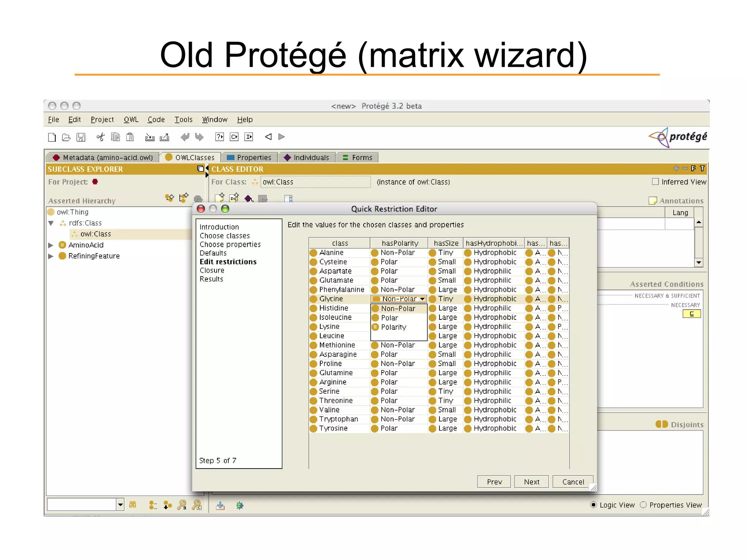This screenshot has width=747, height=560.
Task: Click the For Class owl:Class input field
Action: [x=316, y=182]
